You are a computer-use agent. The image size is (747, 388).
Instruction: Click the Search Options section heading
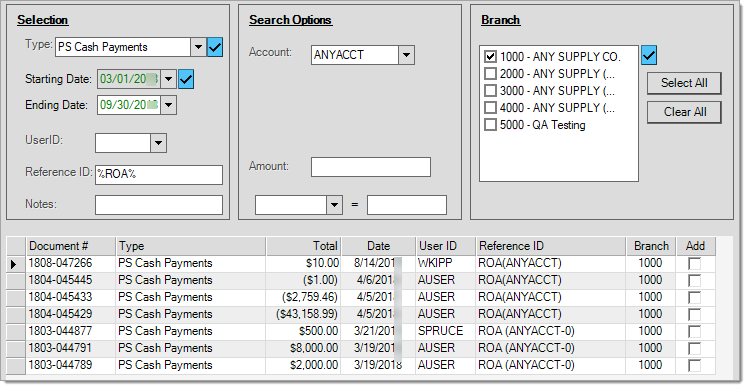coord(290,20)
